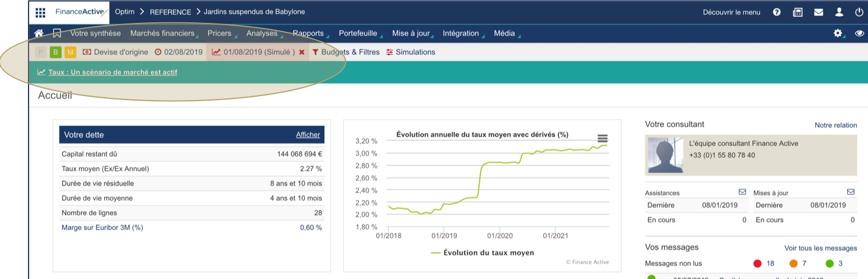
Task: Open the settings gear dropdown
Action: (838, 34)
